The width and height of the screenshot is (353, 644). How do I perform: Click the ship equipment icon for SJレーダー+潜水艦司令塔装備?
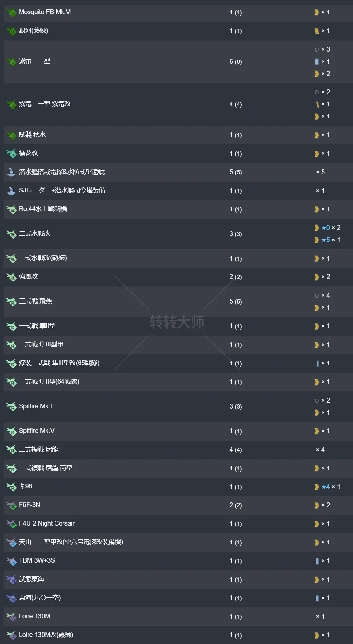point(11,191)
